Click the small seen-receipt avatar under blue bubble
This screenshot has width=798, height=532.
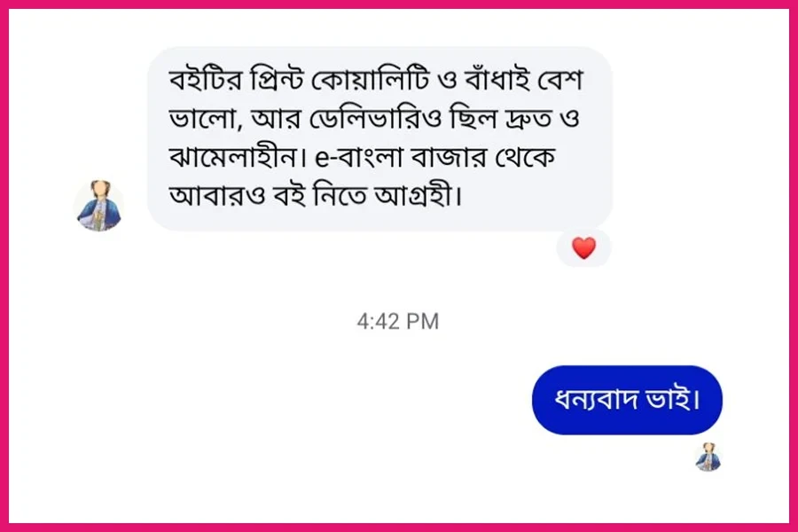click(708, 457)
